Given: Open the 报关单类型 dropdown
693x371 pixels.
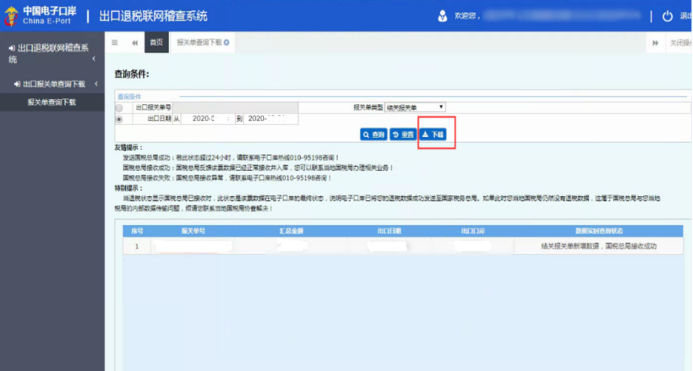Looking at the screenshot, I should click(x=415, y=107).
